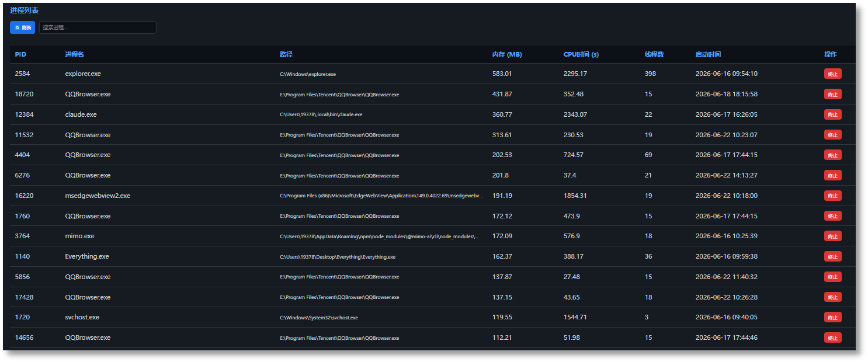Click the start time 2026-06-16 09:40:05
The image size is (868, 362).
(726, 317)
